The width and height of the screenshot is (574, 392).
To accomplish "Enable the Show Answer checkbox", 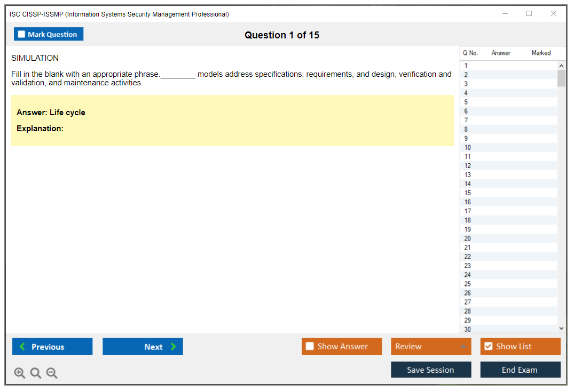I will 310,347.
